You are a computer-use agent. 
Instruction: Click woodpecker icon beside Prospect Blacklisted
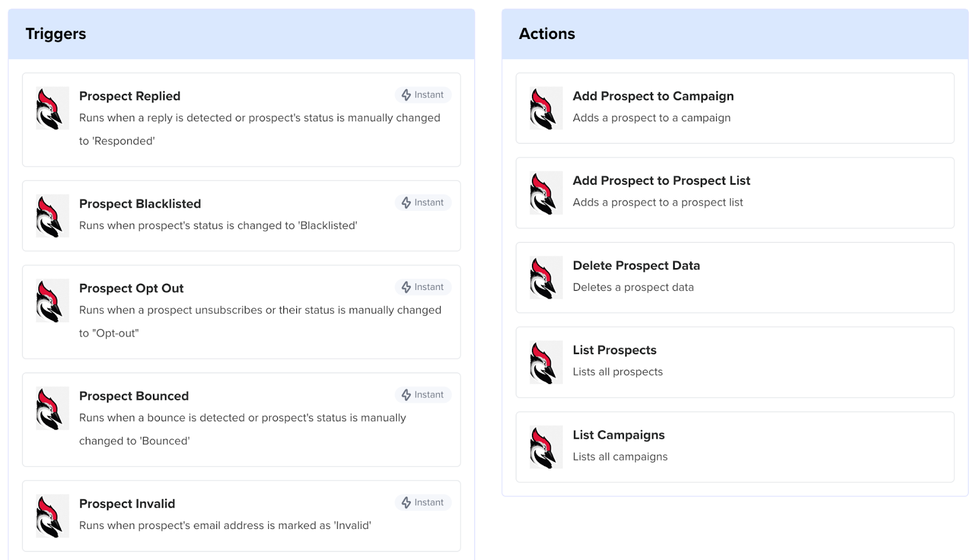click(52, 216)
